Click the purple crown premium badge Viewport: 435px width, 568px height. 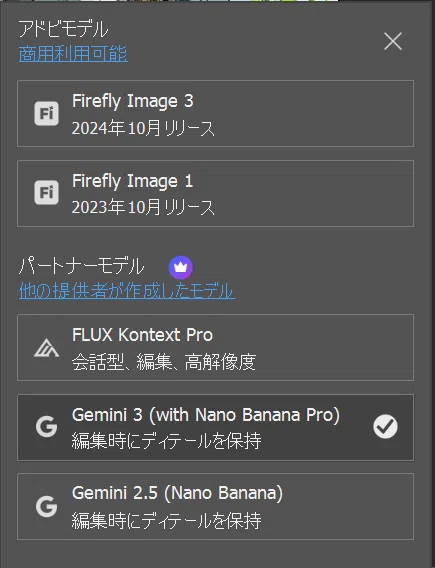tap(180, 267)
